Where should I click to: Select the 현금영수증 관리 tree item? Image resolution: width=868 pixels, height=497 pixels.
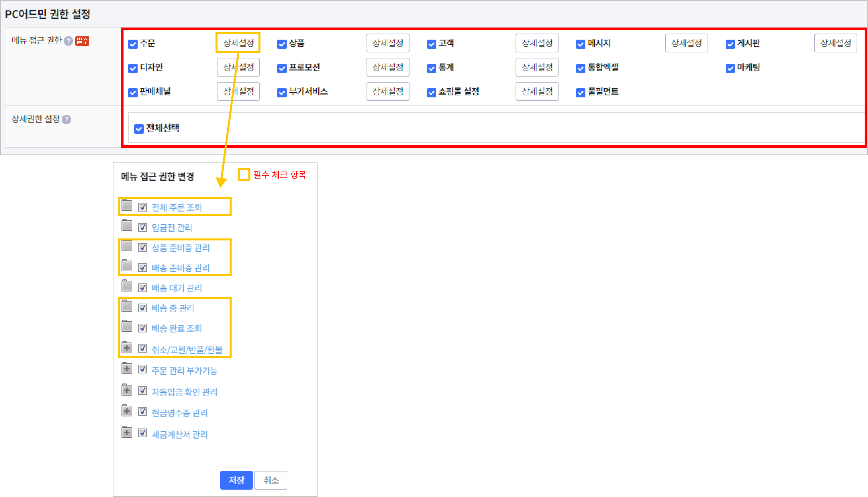[180, 413]
